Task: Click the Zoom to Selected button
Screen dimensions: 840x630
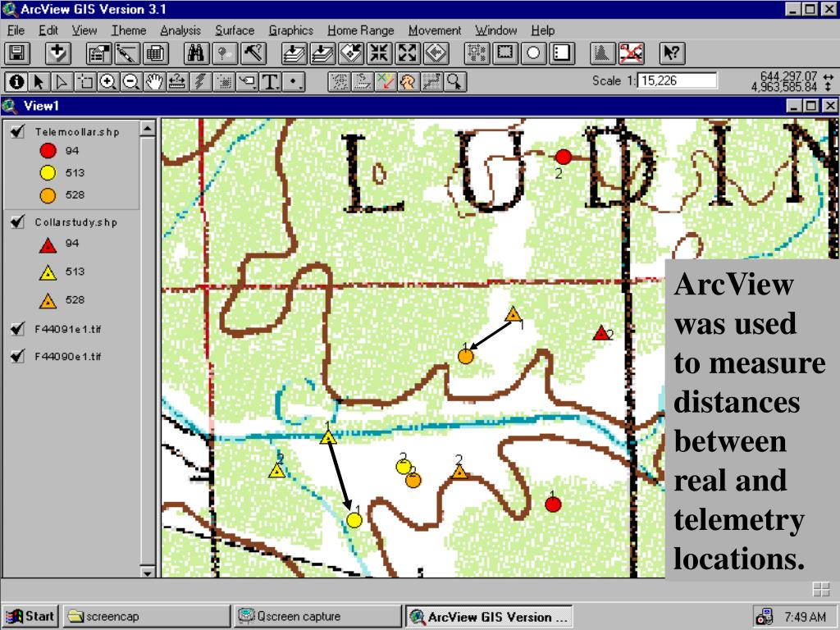Action: pyautogui.click(x=351, y=53)
